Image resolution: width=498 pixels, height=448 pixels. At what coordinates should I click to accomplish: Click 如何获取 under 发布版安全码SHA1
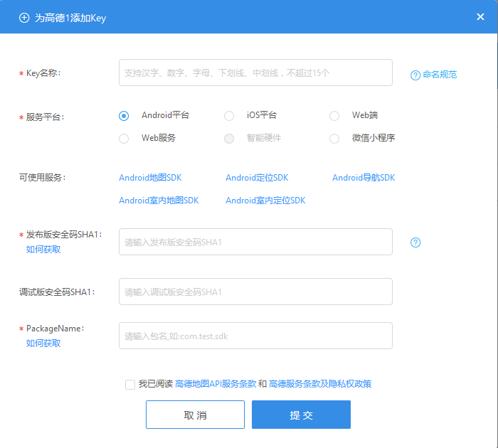click(43, 250)
